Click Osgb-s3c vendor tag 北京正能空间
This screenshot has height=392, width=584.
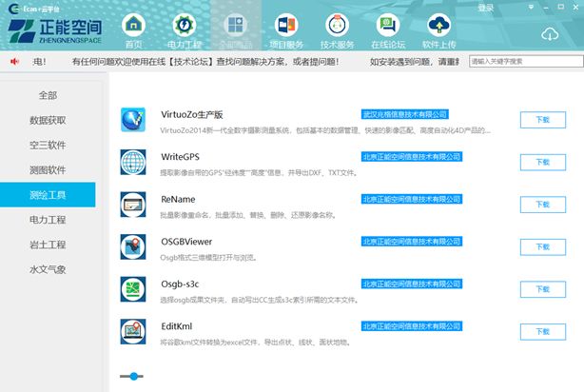point(412,284)
